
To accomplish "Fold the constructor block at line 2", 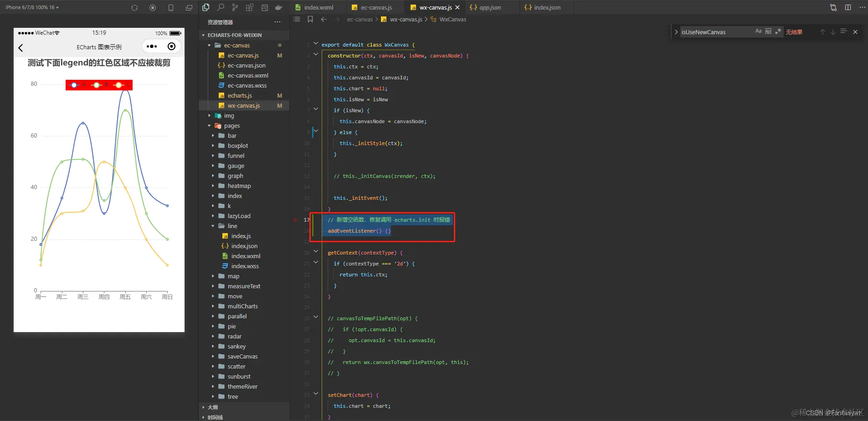I will pyautogui.click(x=316, y=54).
